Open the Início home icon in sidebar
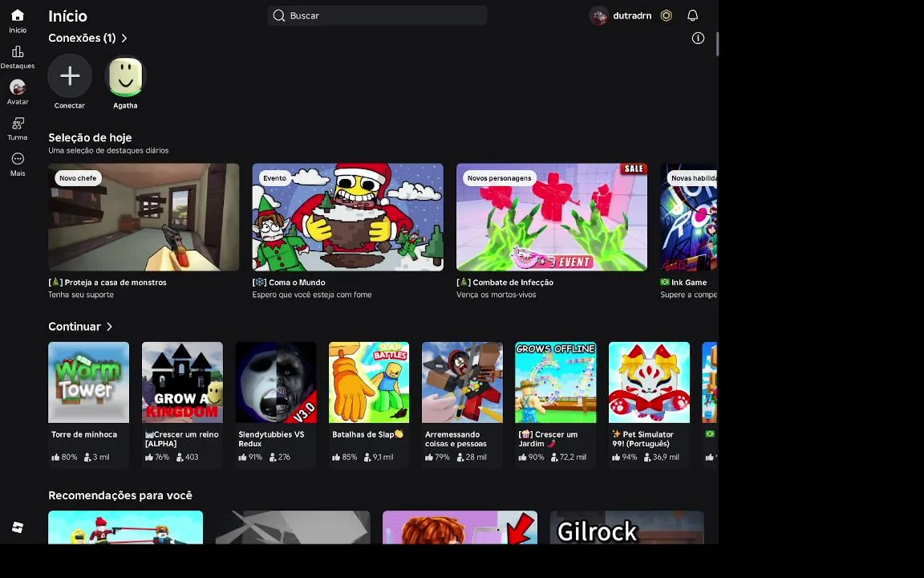Screen dimensions: 924x578 tap(18, 15)
